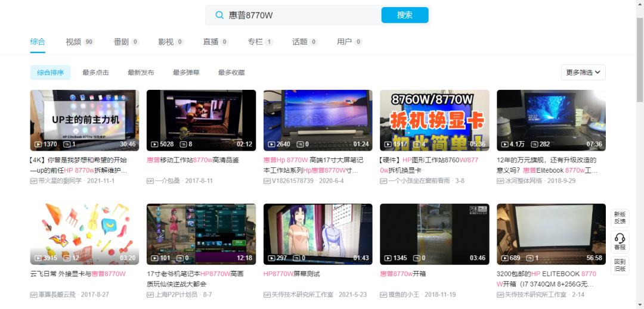Switch to the 视频 tab

click(80, 42)
